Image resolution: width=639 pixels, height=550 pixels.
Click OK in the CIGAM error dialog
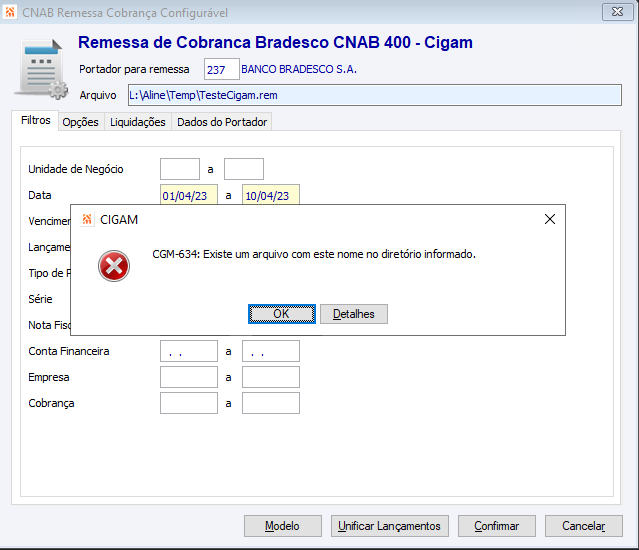[x=282, y=314]
